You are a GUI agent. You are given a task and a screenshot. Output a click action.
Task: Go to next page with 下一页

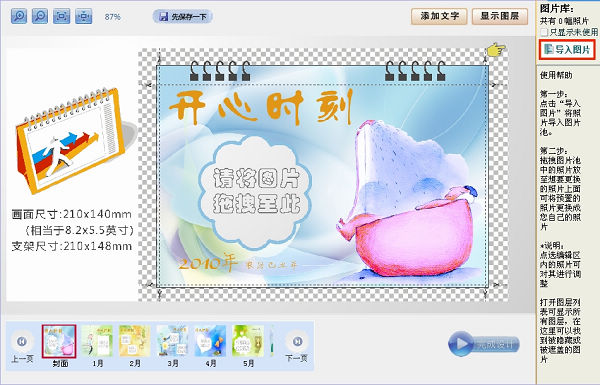297,346
